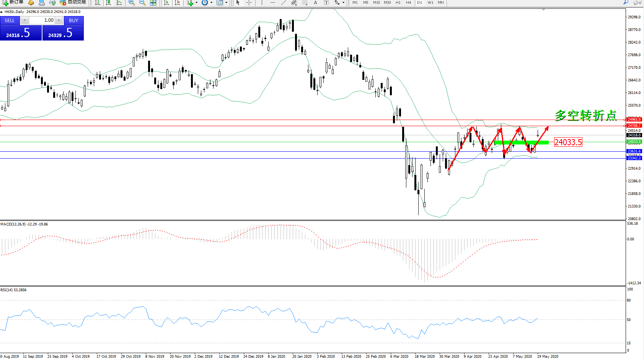The height and width of the screenshot is (360, 644).
Task: Click the lot volume field showing 1.00
Action: [42, 20]
